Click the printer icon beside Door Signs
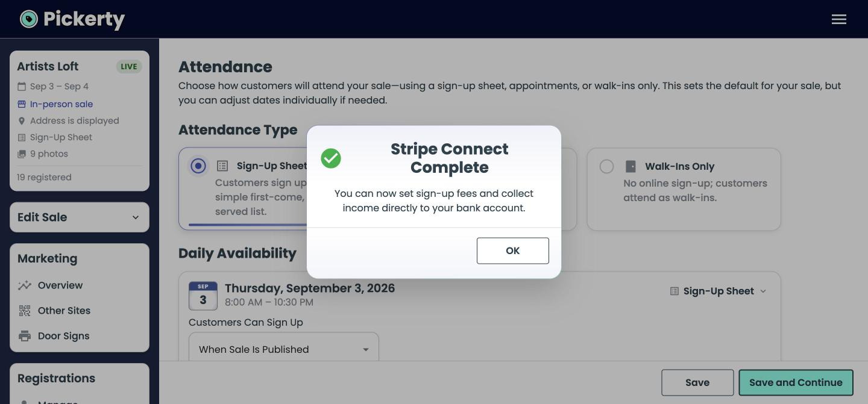 click(x=25, y=336)
